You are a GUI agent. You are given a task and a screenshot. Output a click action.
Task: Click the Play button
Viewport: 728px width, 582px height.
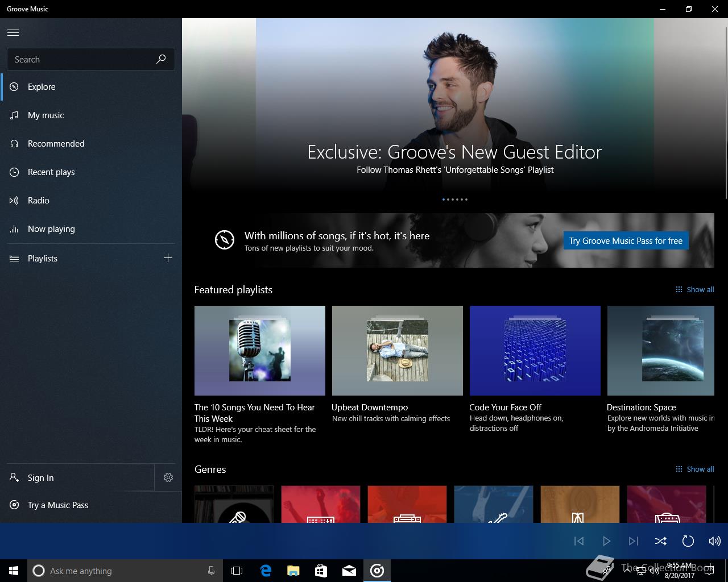pyautogui.click(x=606, y=541)
